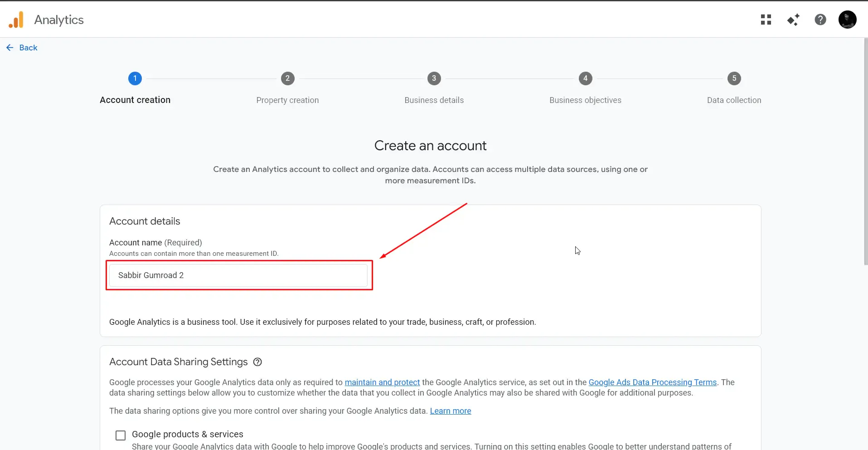Image resolution: width=868 pixels, height=450 pixels.
Task: Enable Google products & services checkbox
Action: [121, 435]
